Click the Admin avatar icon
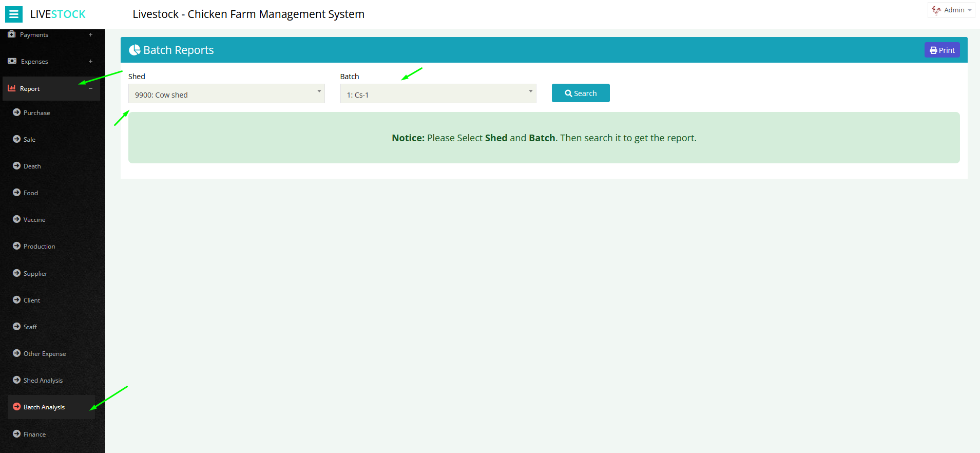The width and height of the screenshot is (980, 453). (936, 10)
